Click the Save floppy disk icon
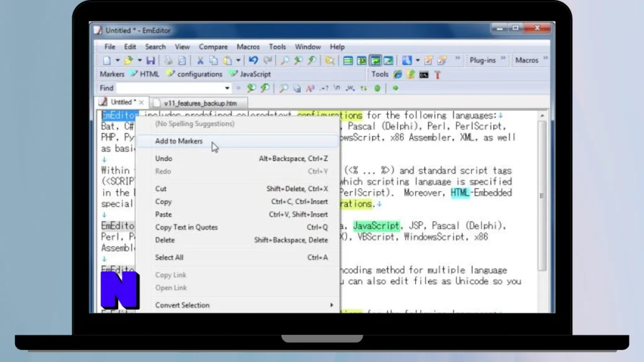Screen dimensions: 644x362 pyautogui.click(x=151, y=60)
